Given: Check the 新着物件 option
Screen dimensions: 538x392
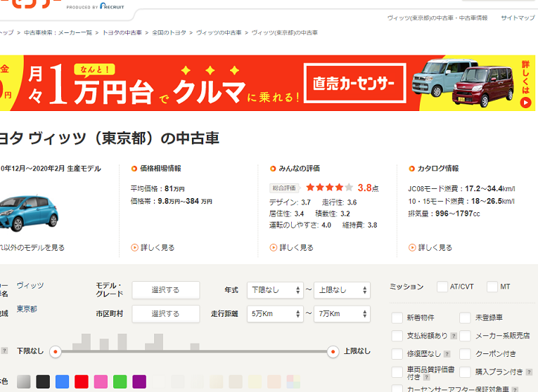Looking at the screenshot, I should pos(397,318).
